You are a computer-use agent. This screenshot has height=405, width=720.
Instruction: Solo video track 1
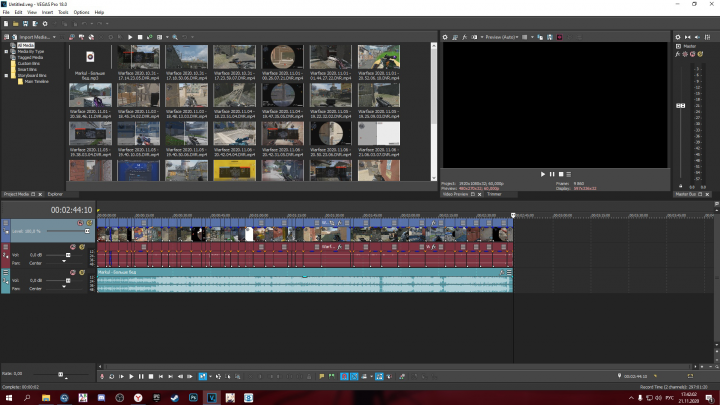tap(89, 223)
